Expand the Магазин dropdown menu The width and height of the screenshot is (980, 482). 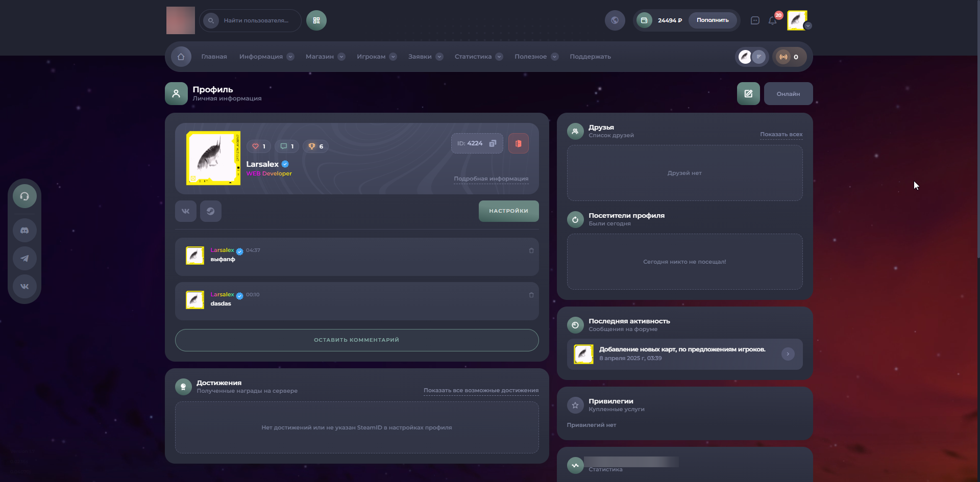coord(325,57)
